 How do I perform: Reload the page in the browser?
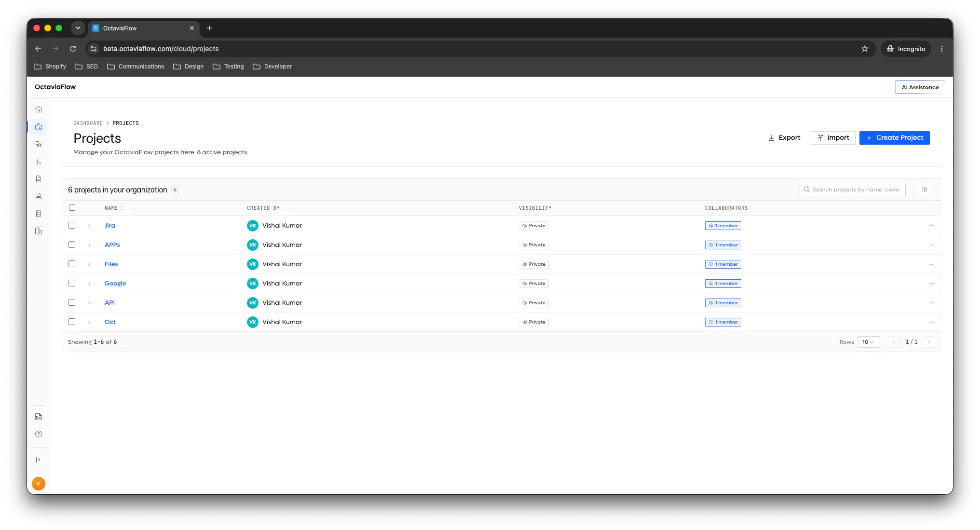coord(73,49)
